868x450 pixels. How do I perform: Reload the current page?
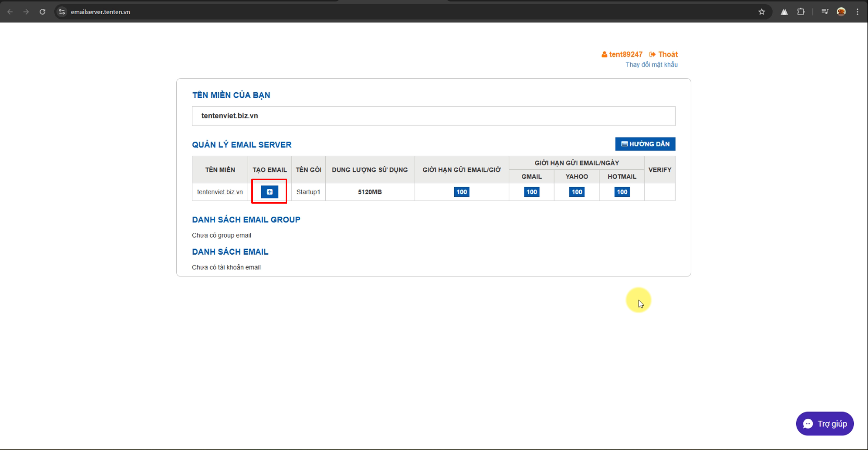[x=42, y=11]
